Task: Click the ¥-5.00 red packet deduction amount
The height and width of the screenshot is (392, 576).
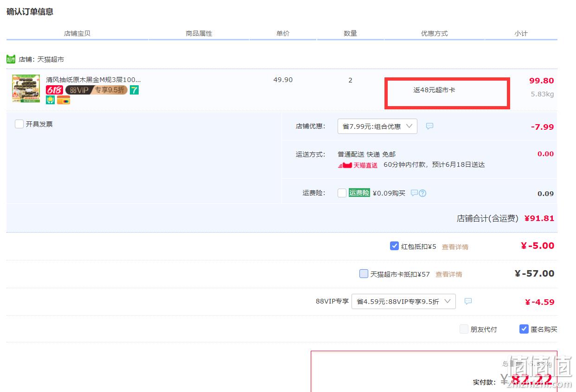Action: [x=538, y=246]
